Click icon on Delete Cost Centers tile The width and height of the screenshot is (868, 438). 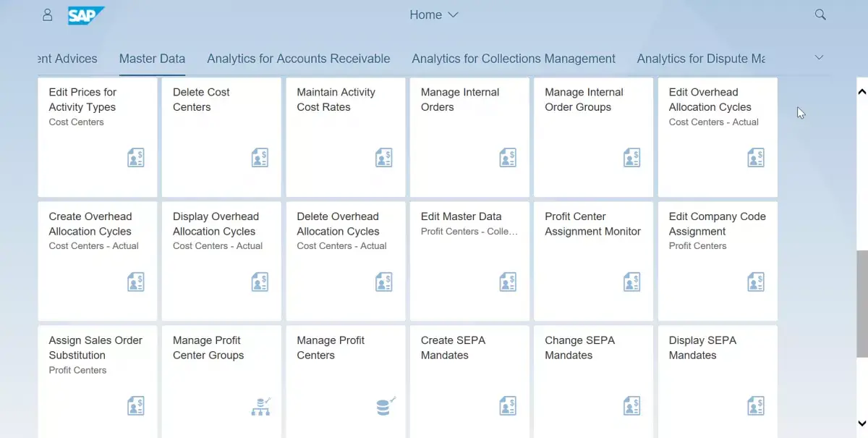260,158
